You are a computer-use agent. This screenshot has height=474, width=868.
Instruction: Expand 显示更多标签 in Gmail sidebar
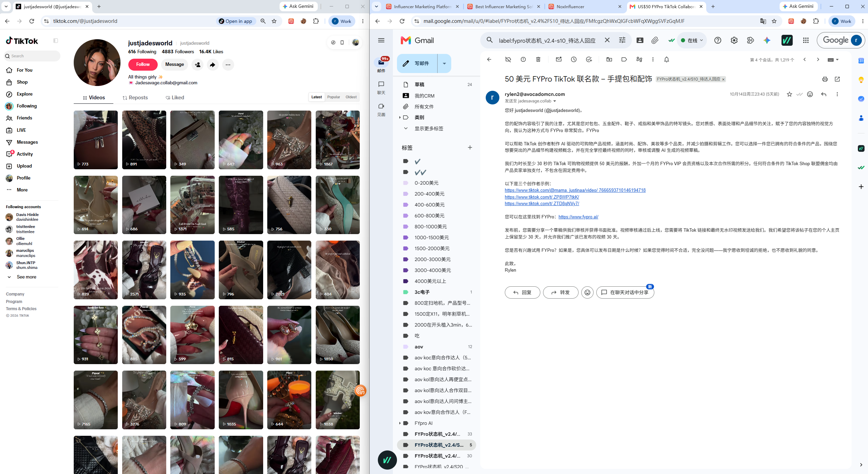pos(429,129)
